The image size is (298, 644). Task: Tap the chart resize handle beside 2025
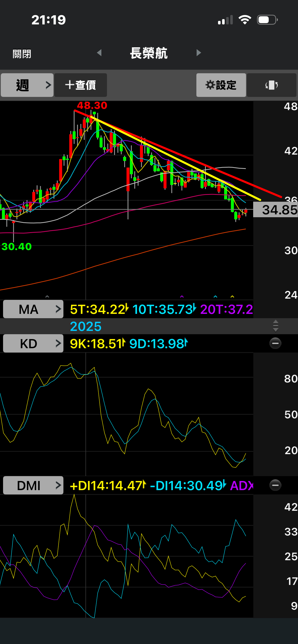click(x=276, y=326)
